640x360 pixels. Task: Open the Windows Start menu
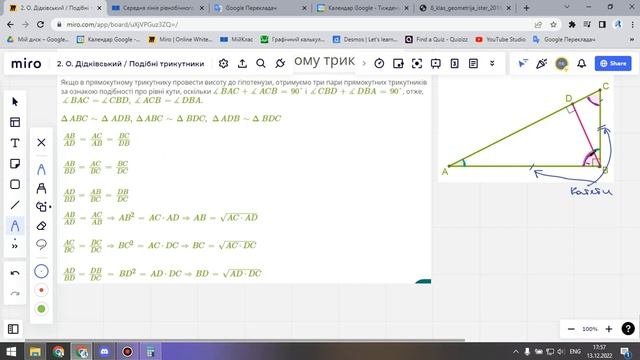(x=11, y=351)
